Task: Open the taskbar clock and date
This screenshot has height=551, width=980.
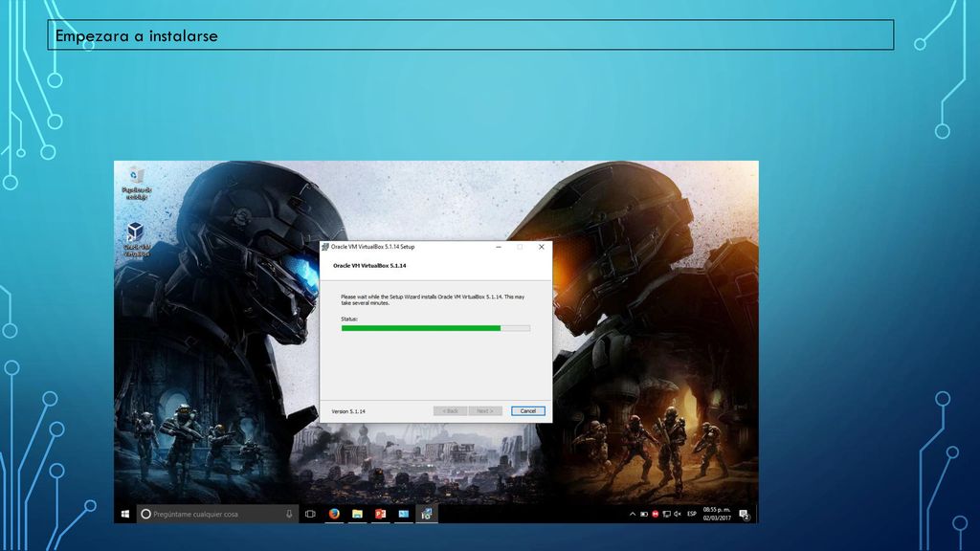Action: coord(716,514)
